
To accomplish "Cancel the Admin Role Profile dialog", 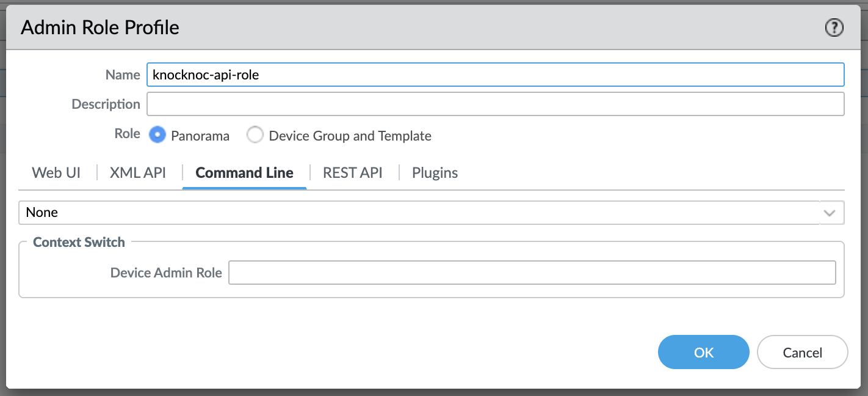I will pos(802,353).
